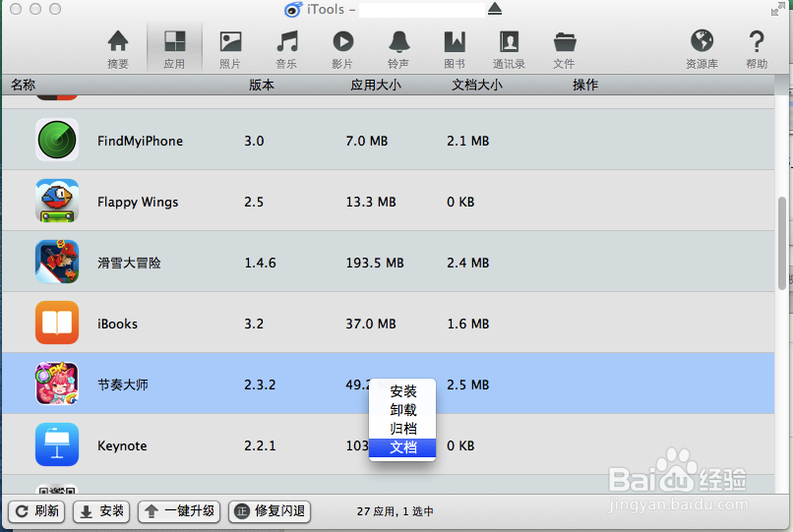This screenshot has height=532, width=793.
Task: Open the 照片 photos section
Action: click(230, 49)
